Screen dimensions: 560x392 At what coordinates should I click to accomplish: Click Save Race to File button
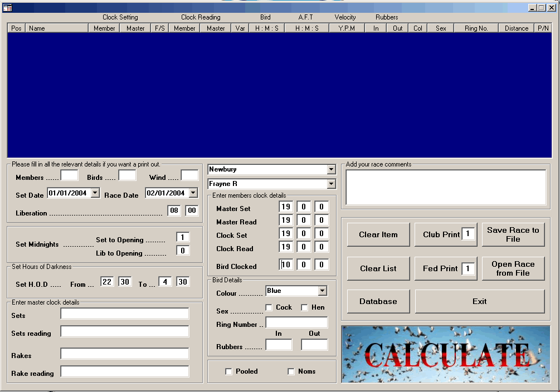(x=513, y=234)
